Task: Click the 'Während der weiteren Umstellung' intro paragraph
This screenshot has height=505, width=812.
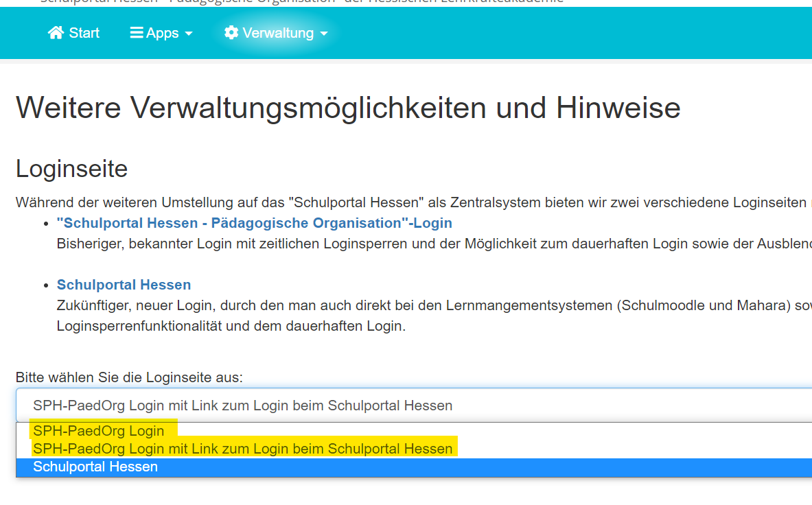Action: click(410, 202)
